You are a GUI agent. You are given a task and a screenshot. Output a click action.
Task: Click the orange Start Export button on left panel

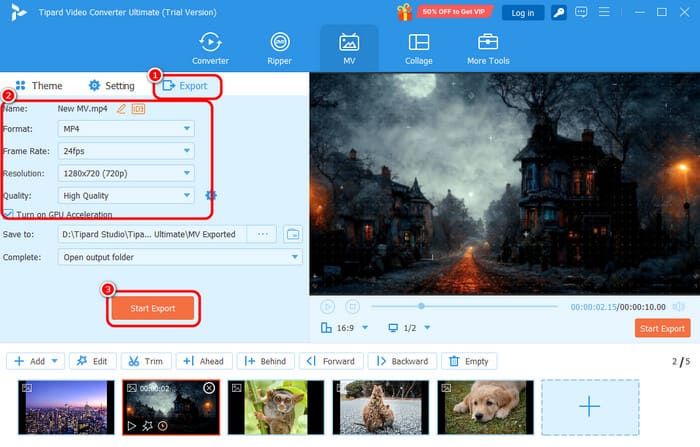151,308
